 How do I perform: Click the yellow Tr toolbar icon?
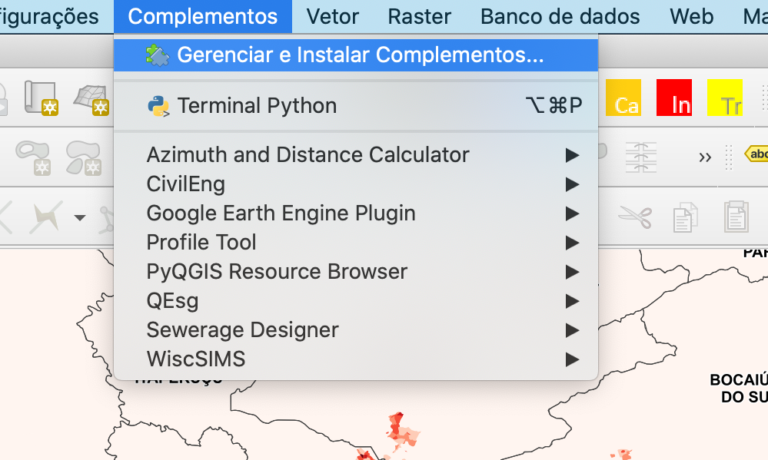(x=726, y=100)
